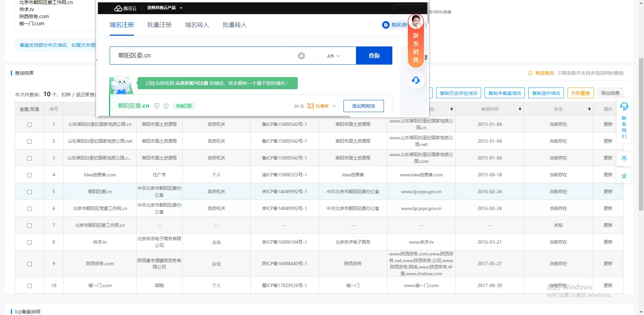Click the 联系我们 headset icon

(x=624, y=107)
